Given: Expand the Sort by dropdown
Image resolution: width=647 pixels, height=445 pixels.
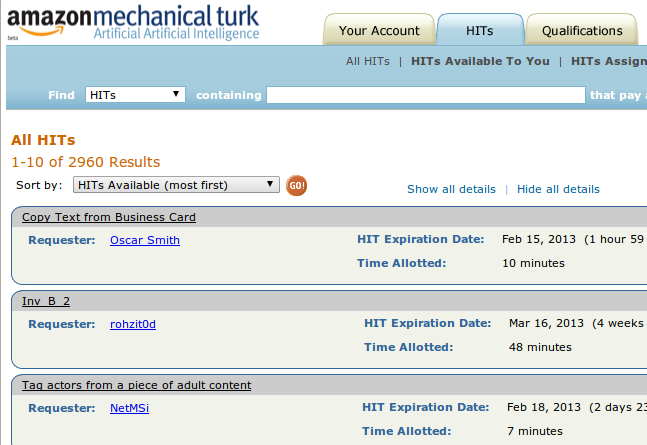Looking at the screenshot, I should point(176,185).
